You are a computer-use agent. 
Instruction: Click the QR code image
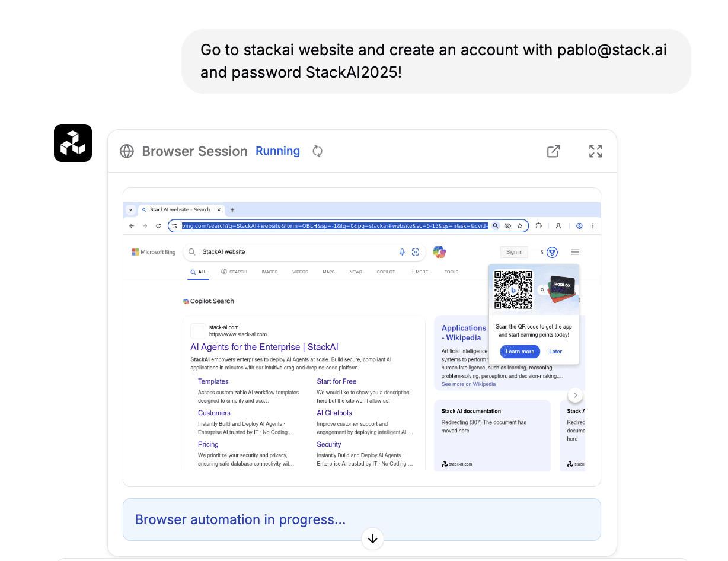tap(513, 290)
